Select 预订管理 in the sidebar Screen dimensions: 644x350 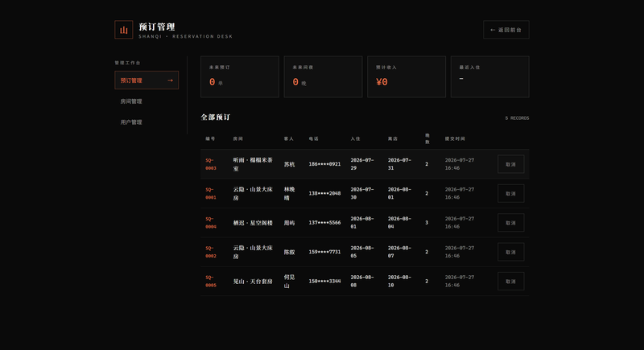tap(147, 80)
